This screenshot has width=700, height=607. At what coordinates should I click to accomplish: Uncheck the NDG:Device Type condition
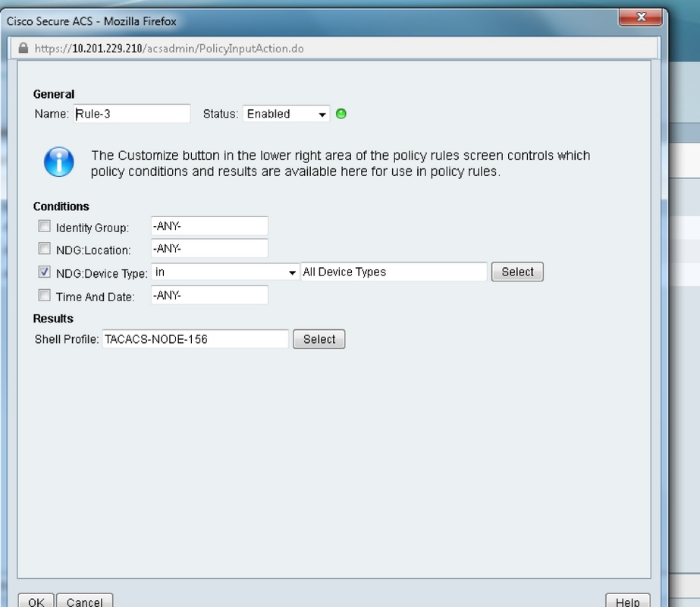[x=44, y=272]
